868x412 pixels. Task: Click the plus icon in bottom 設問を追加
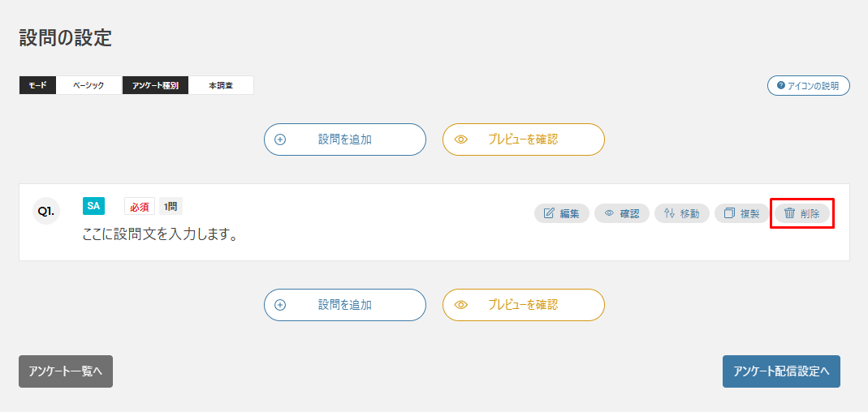(x=280, y=305)
